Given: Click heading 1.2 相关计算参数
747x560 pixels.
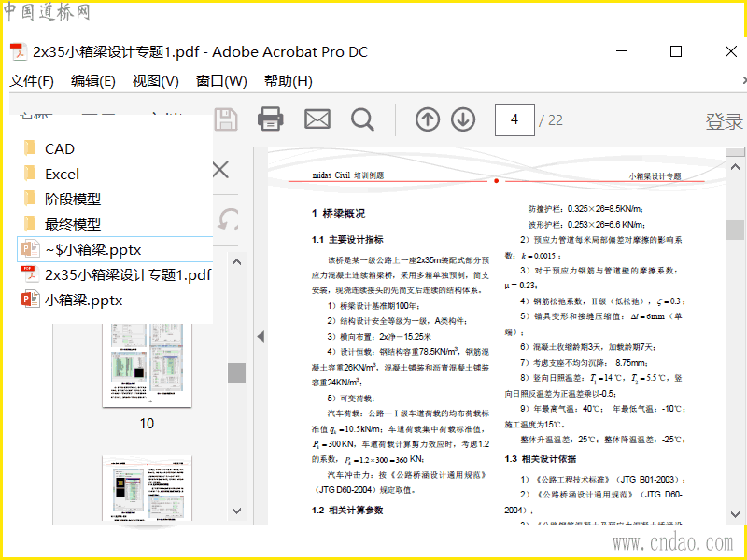Looking at the screenshot, I should pyautogui.click(x=347, y=510).
